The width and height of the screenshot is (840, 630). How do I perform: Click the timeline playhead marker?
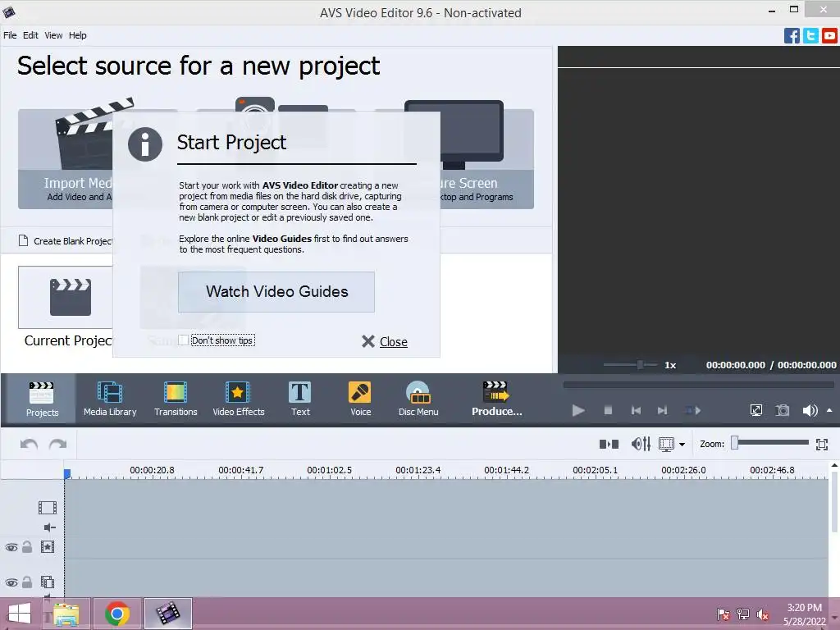tap(67, 473)
